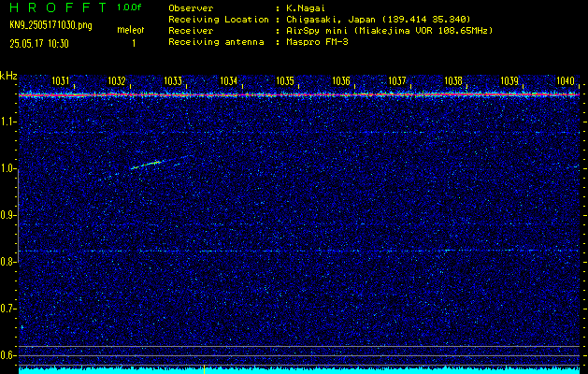This screenshot has height=374, width=588.
Task: Click the 1.0 kHz axis label
Action: [x=8, y=169]
